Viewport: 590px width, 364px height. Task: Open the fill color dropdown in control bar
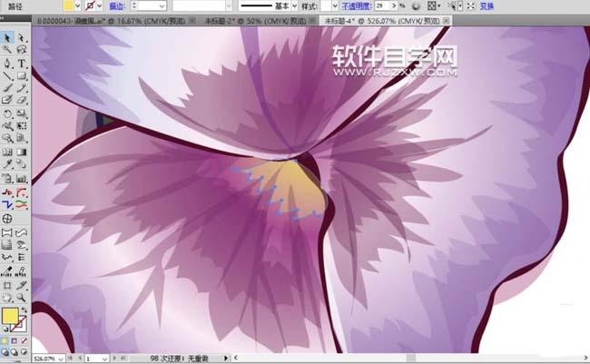click(x=77, y=6)
